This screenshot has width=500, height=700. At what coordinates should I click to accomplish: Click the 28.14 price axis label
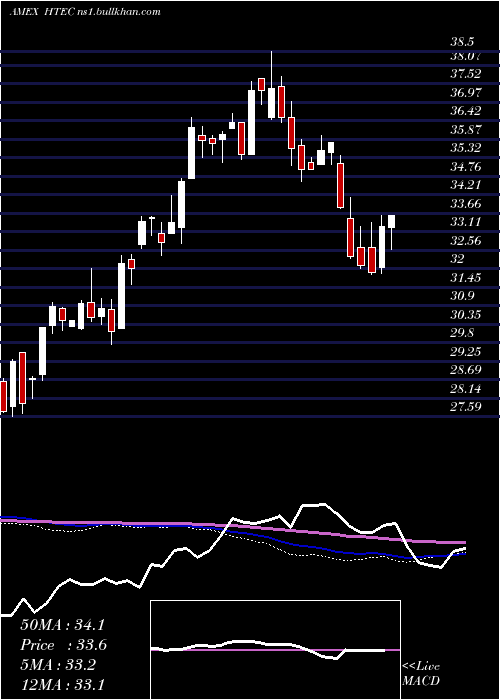(465, 389)
